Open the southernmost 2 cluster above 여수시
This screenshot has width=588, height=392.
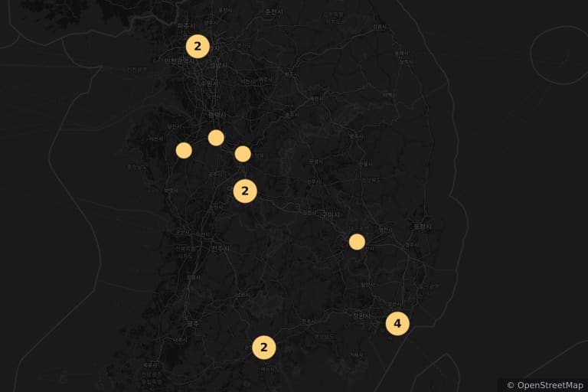tap(264, 348)
